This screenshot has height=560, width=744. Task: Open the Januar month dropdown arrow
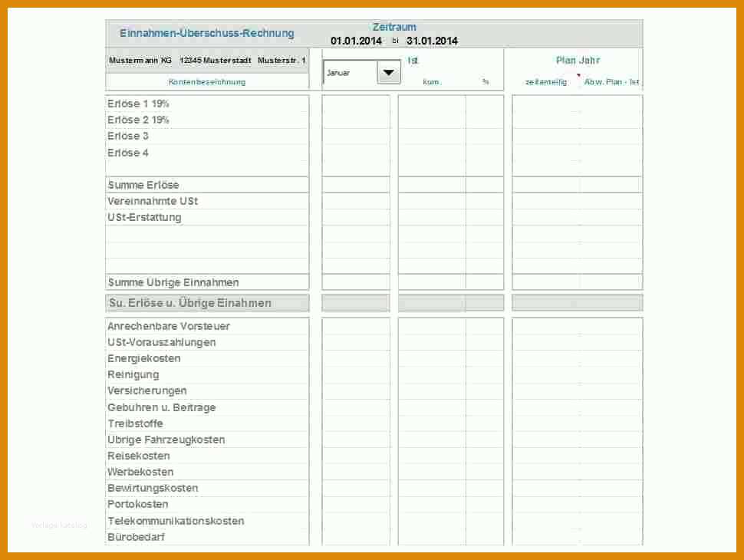389,73
